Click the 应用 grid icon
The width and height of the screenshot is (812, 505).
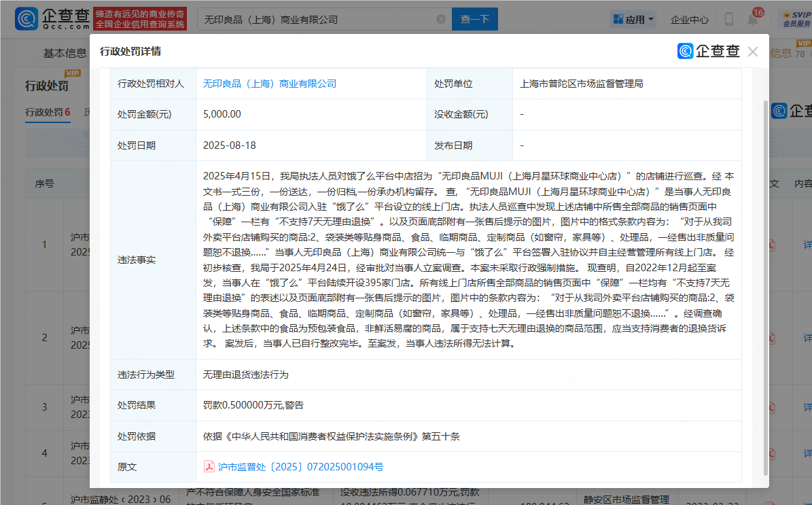tap(618, 19)
